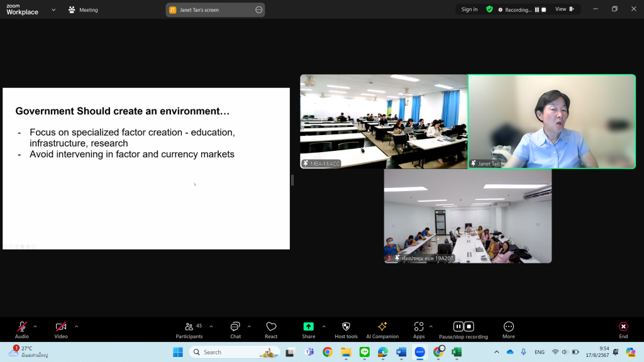This screenshot has width=644, height=362.
Task: Expand the Zoom Workplace dropdown chevron
Action: tap(53, 9)
